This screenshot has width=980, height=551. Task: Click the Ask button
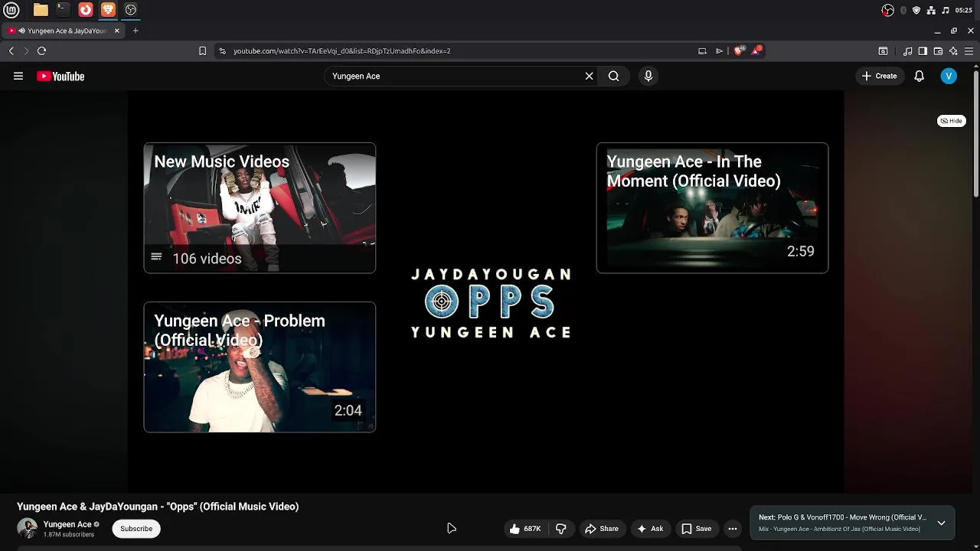click(650, 529)
